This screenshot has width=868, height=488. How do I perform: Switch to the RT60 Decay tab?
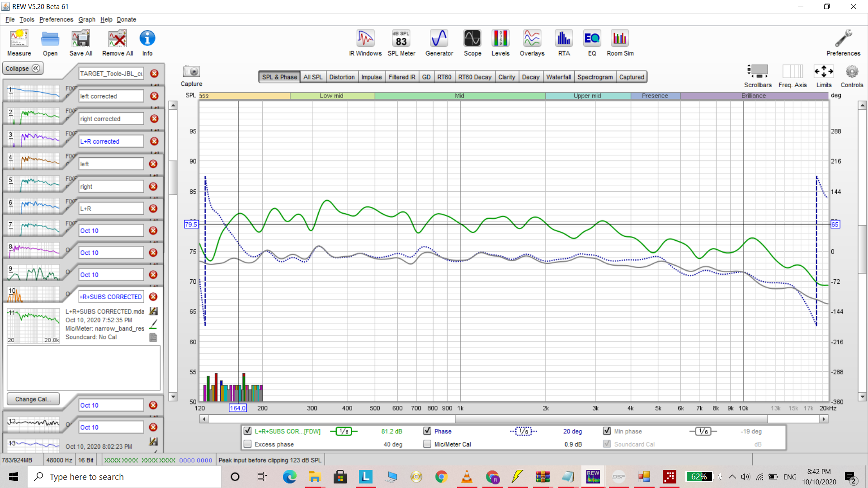click(x=475, y=77)
